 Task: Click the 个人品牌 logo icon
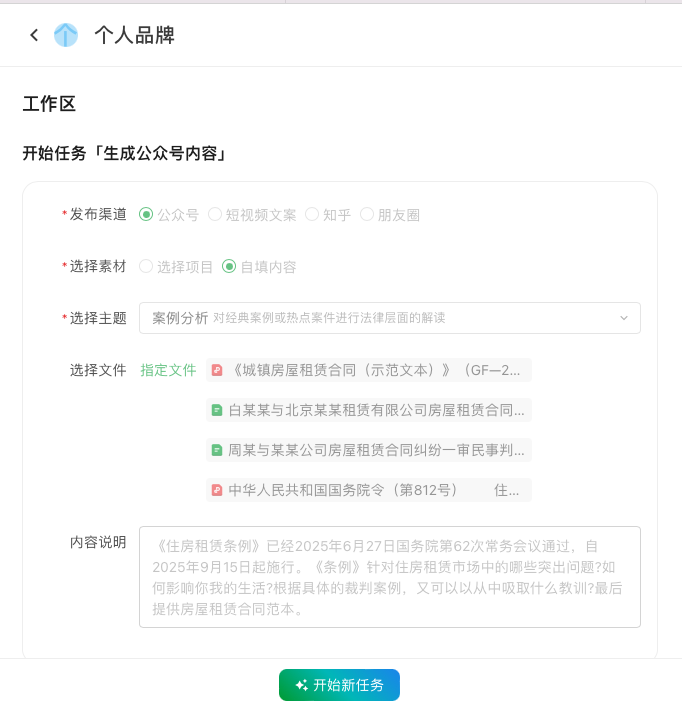(65, 35)
